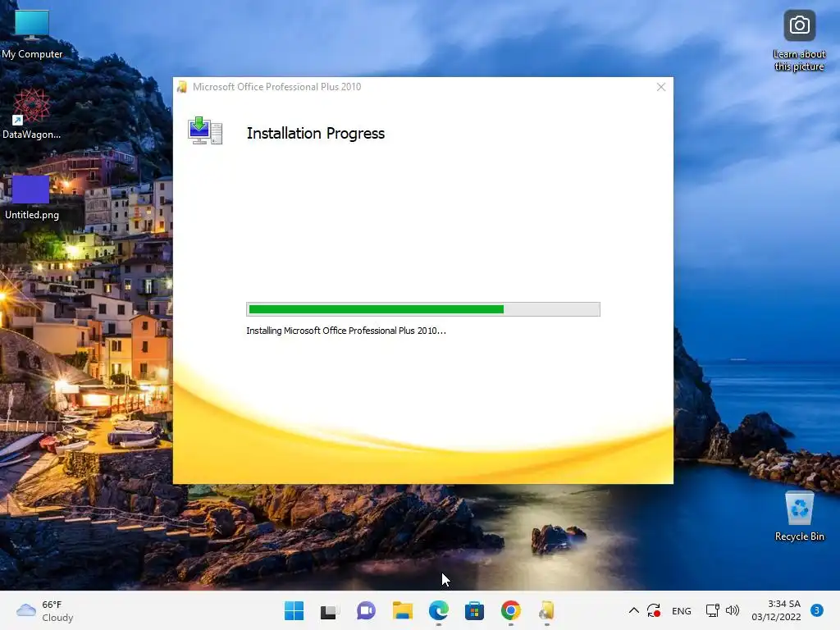Click the Installing Microsoft Office status text
840x630 pixels.
pos(346,331)
